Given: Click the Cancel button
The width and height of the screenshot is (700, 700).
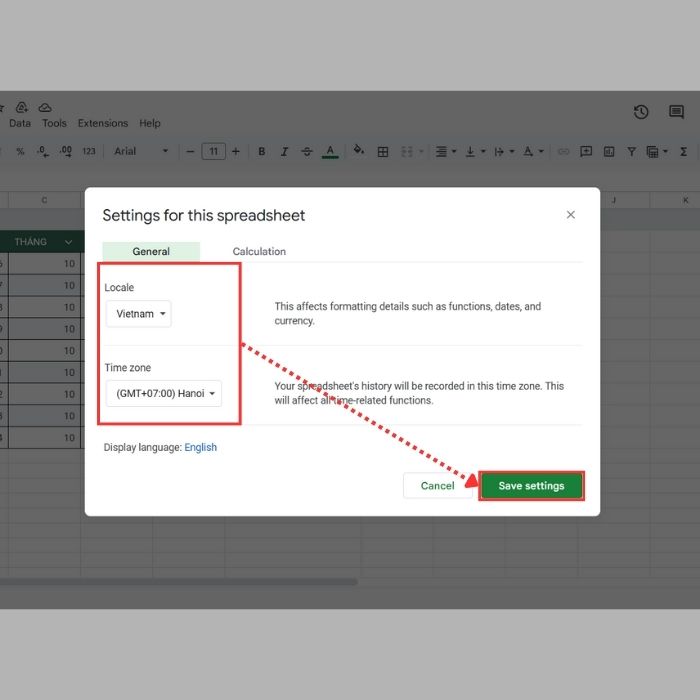Looking at the screenshot, I should click(438, 486).
